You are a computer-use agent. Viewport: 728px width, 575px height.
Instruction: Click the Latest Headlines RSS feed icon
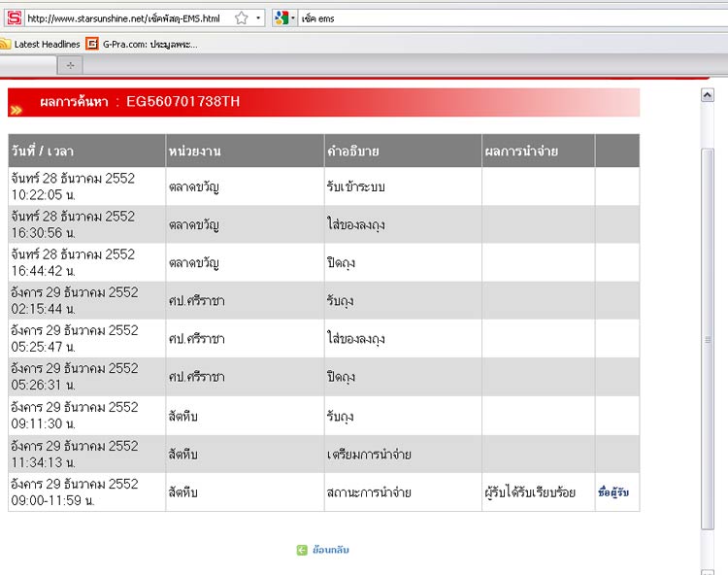[5, 44]
